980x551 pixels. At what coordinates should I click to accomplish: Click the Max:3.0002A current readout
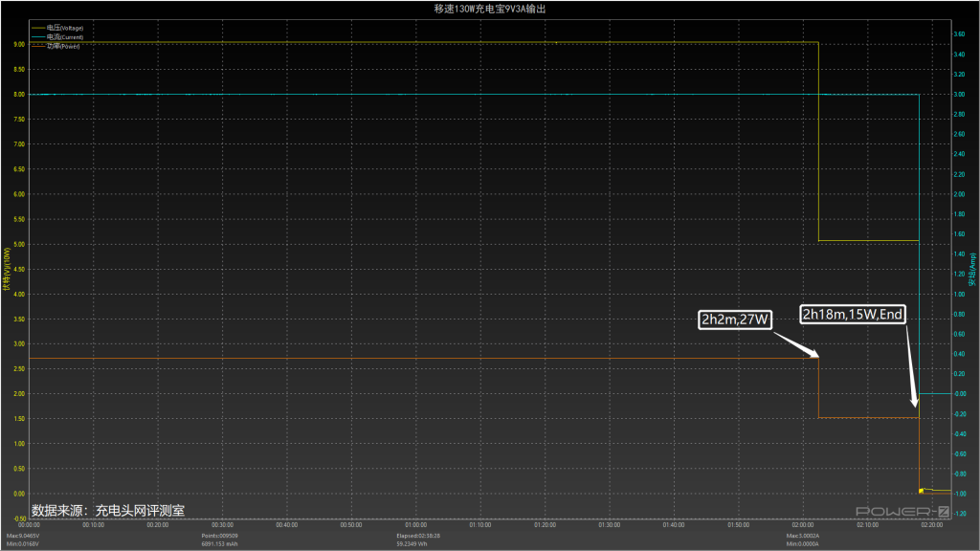[x=803, y=536]
